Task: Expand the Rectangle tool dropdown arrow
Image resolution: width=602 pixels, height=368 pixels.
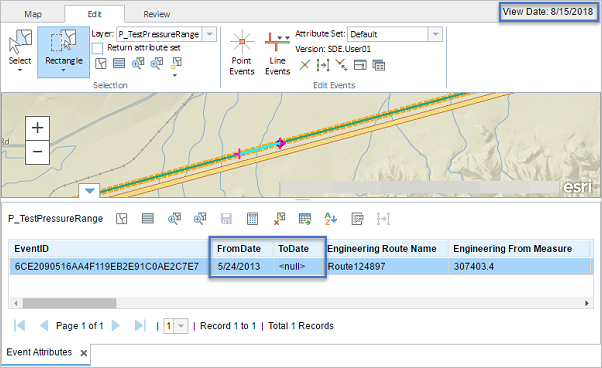Action: tap(63, 70)
